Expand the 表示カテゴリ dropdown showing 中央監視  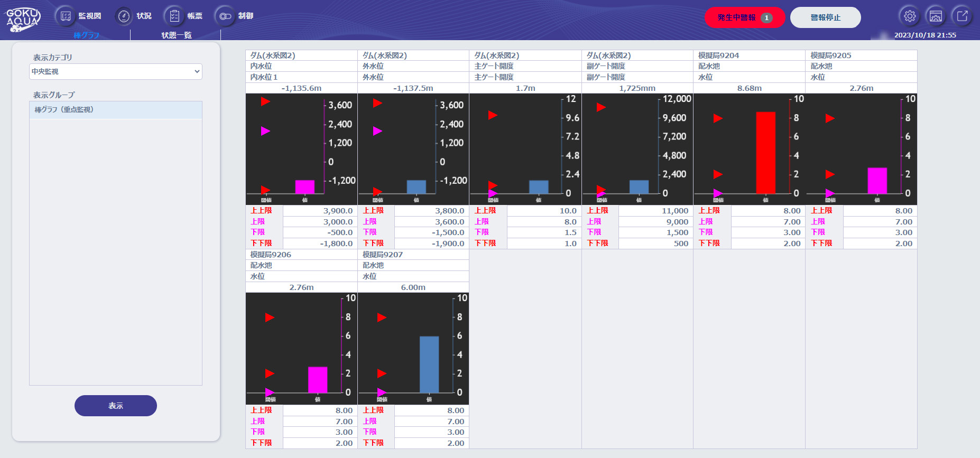pyautogui.click(x=116, y=71)
